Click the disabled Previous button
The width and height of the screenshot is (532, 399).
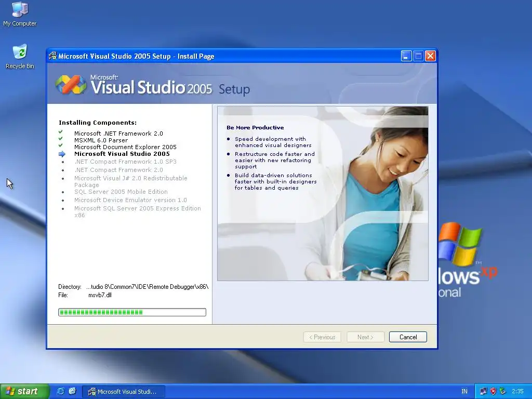coord(322,337)
